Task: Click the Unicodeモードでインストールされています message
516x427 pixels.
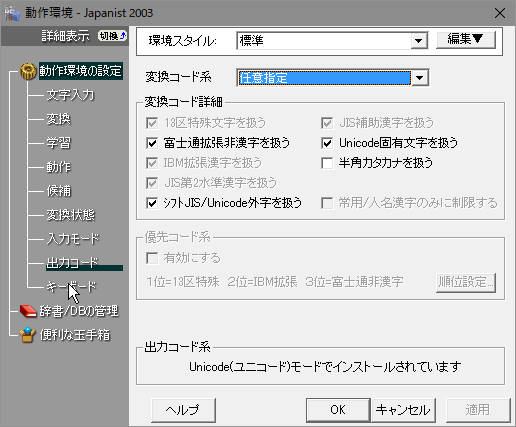Action: tap(325, 367)
